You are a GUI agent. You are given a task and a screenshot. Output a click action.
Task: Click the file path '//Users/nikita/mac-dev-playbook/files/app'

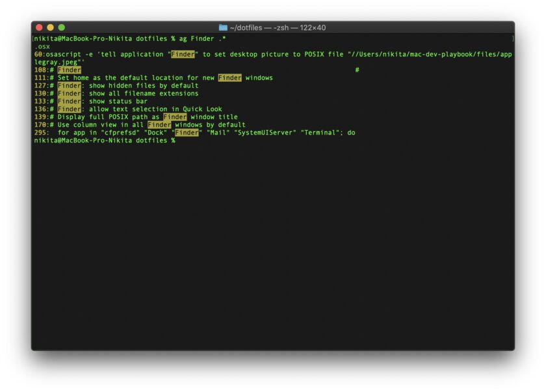[x=432, y=55]
